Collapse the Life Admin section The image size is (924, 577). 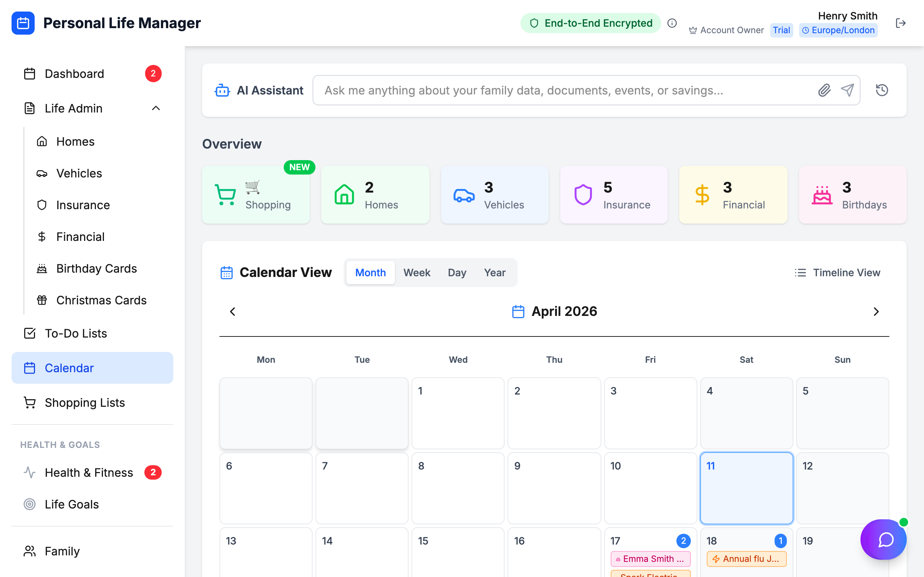(x=156, y=109)
